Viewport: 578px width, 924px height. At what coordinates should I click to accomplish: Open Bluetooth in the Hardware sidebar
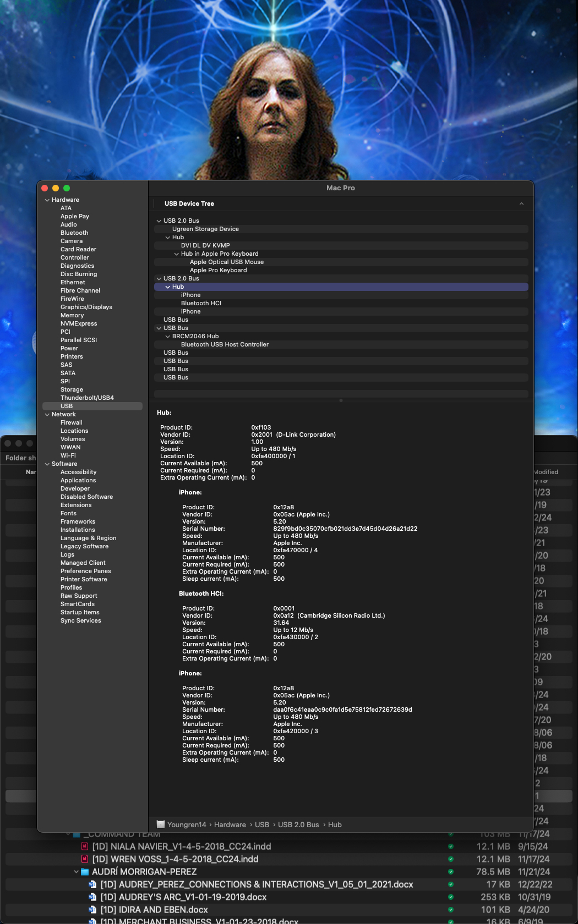[x=74, y=233]
